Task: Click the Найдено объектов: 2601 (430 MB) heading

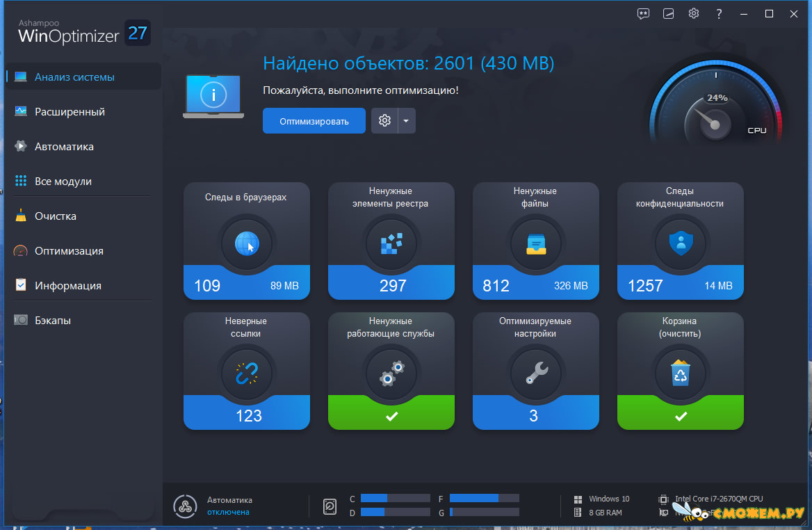Action: tap(409, 63)
